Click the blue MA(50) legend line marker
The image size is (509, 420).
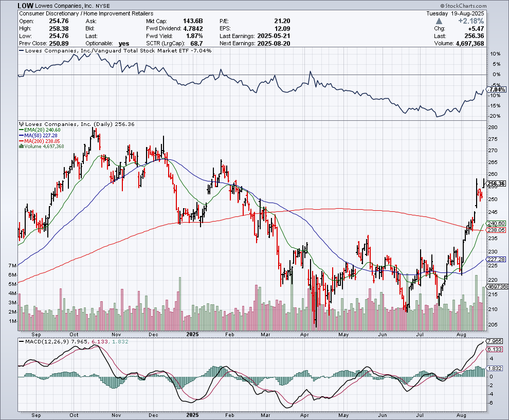coord(22,135)
